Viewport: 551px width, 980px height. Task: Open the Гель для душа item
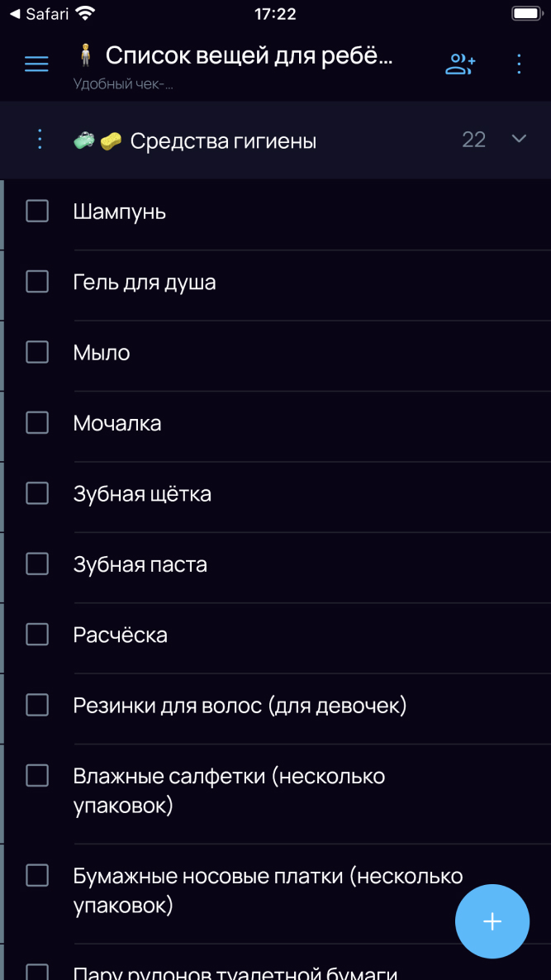pyautogui.click(x=145, y=283)
